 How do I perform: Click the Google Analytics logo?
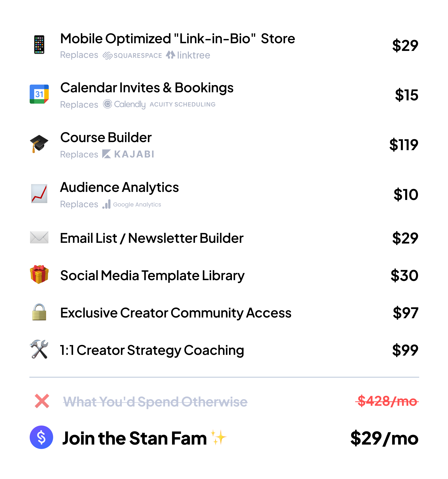point(132,204)
